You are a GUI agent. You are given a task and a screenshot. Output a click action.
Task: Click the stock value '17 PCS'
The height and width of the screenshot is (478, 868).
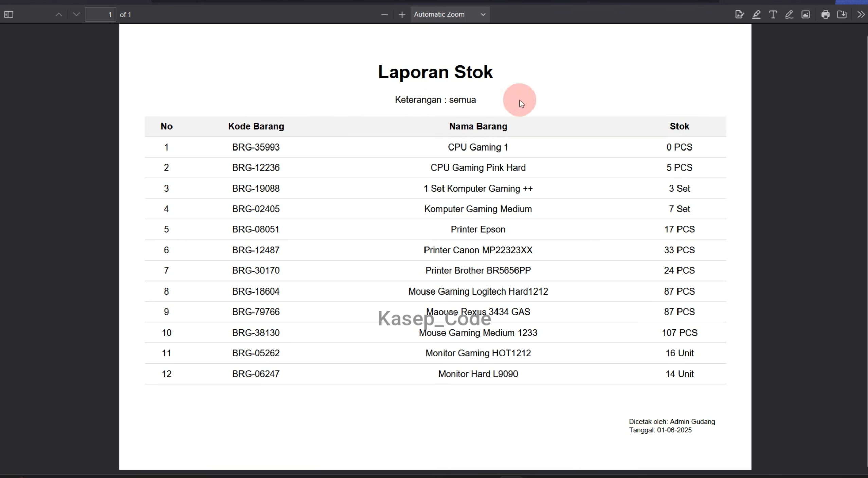[680, 230]
